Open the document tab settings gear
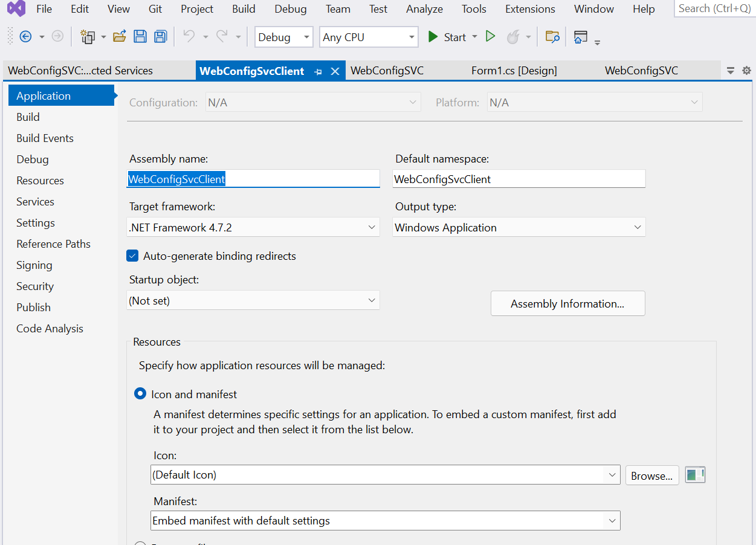756x545 pixels. [746, 71]
